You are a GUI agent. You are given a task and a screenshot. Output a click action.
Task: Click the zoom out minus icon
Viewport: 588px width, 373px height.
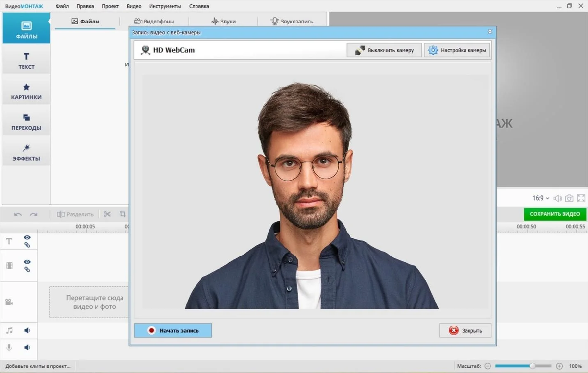coord(488,366)
